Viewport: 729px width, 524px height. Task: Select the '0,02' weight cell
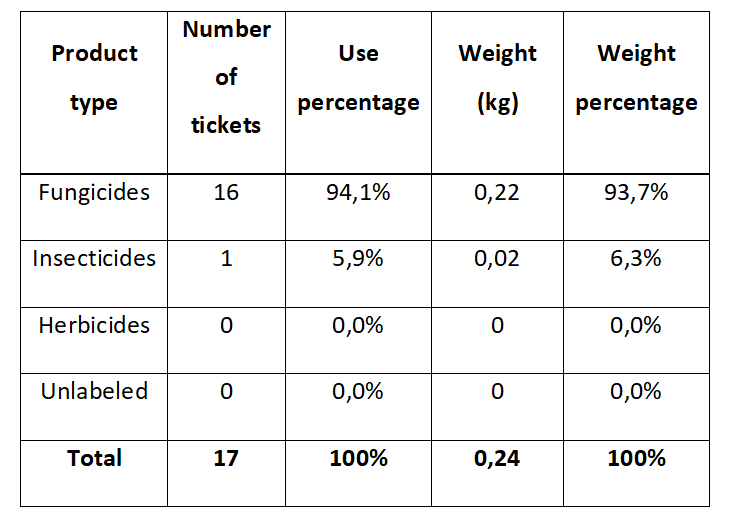tap(497, 258)
